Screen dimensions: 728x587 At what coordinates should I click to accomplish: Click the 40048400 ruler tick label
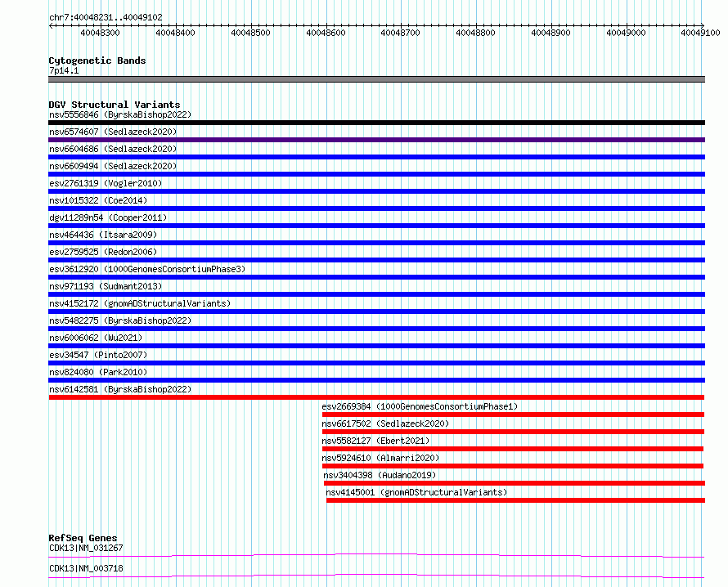[176, 33]
